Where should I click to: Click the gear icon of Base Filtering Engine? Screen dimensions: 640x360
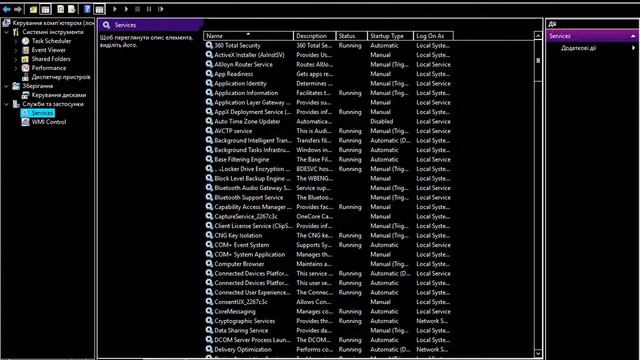[x=209, y=159]
